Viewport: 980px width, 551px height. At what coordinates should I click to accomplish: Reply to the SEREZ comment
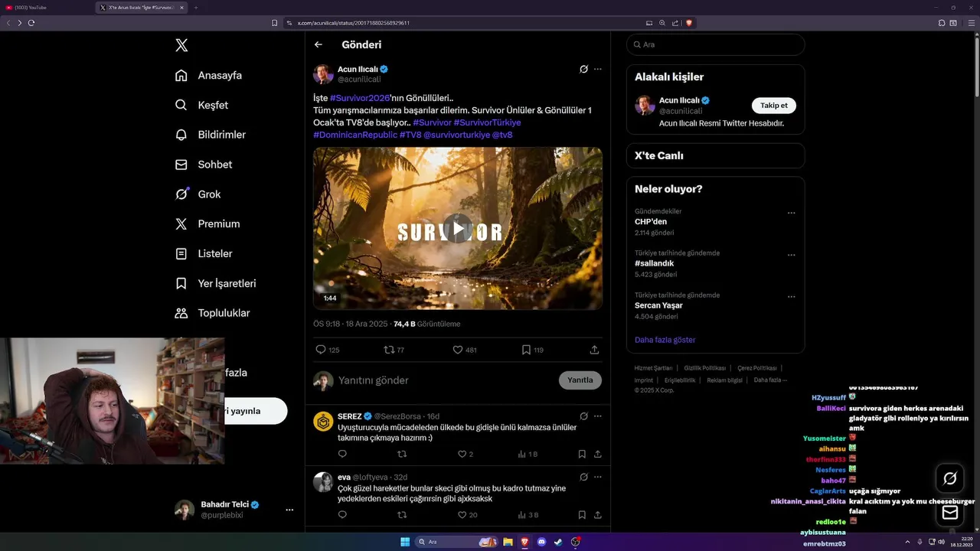[x=342, y=454]
